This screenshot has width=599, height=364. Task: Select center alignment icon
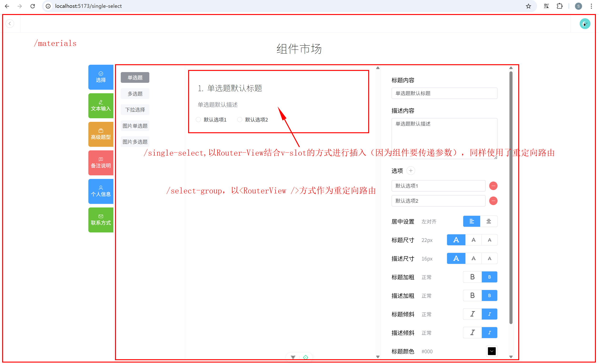click(488, 221)
